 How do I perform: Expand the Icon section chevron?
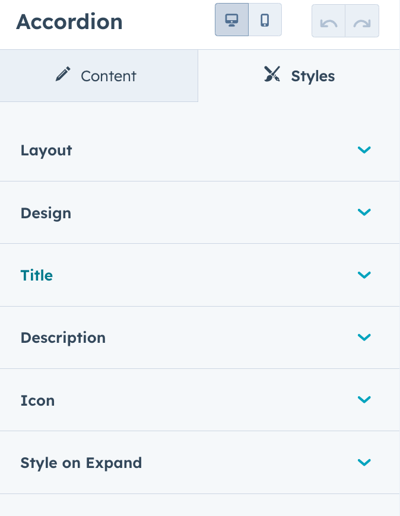point(364,399)
